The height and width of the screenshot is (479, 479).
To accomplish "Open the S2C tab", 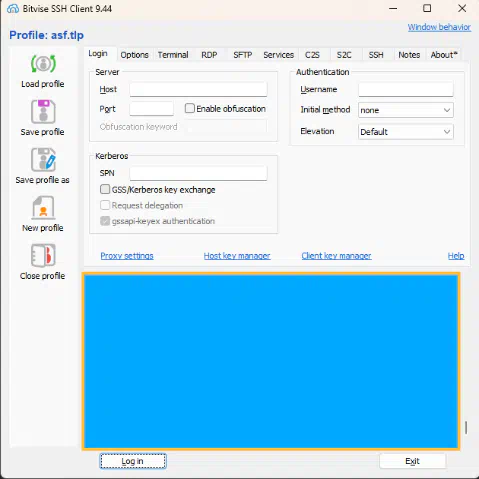I will (x=344, y=55).
